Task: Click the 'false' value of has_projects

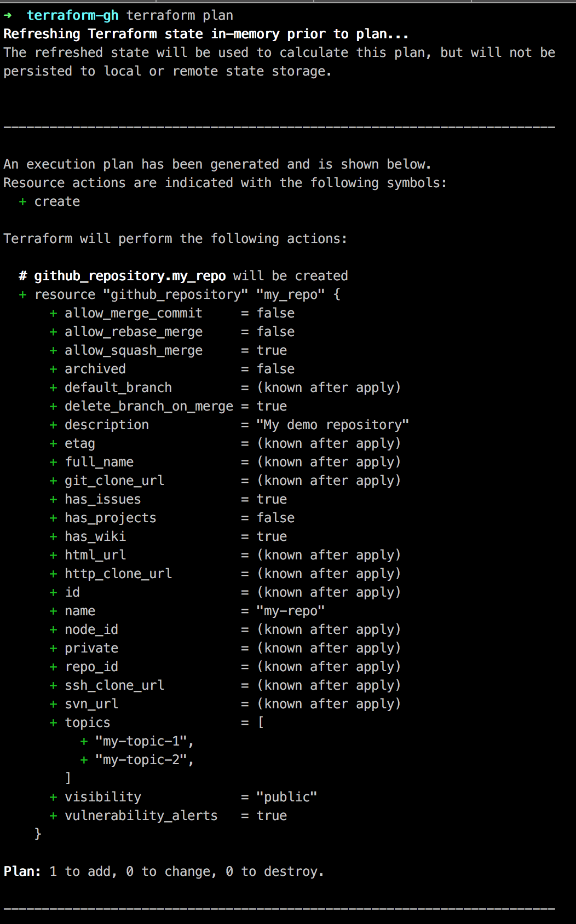Action: coord(276,518)
